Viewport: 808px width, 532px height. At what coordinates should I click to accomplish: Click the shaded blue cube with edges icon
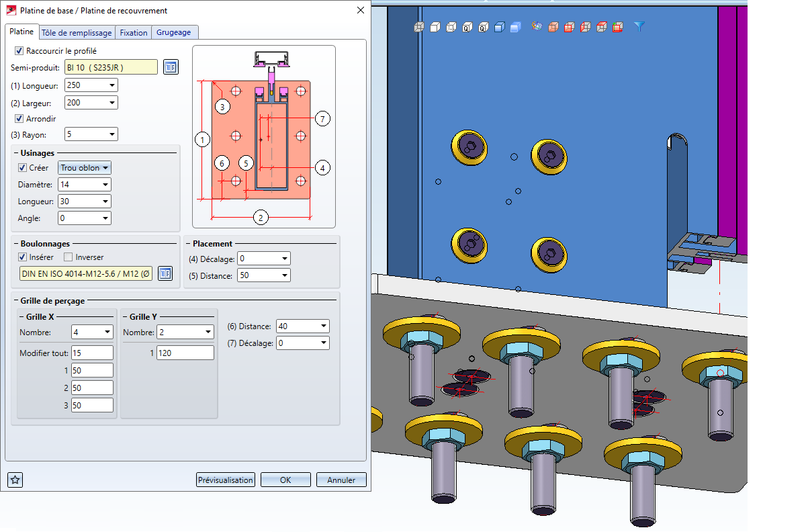pyautogui.click(x=499, y=28)
